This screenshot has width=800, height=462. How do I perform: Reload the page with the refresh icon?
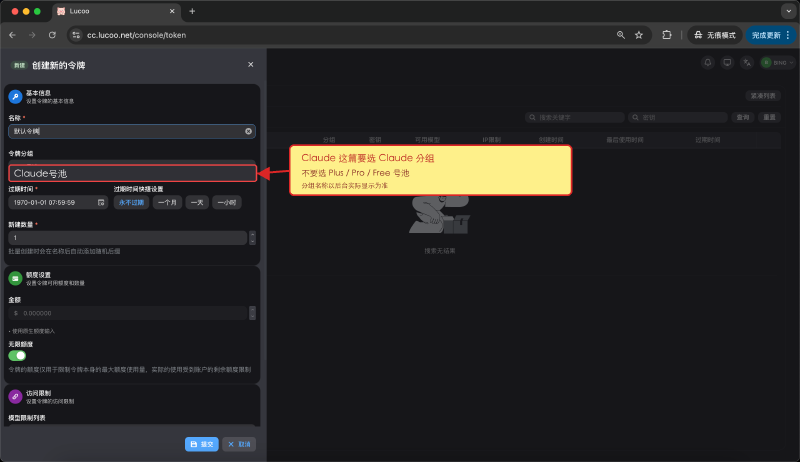tap(52, 35)
